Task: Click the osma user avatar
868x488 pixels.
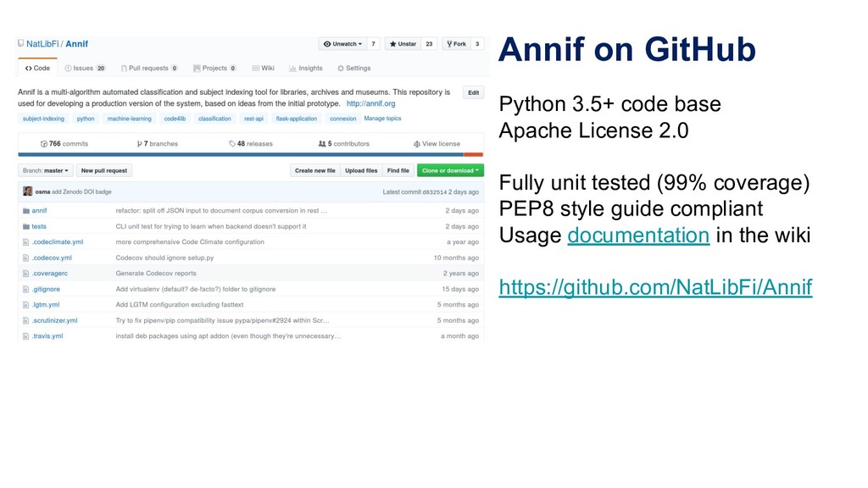Action: [28, 191]
